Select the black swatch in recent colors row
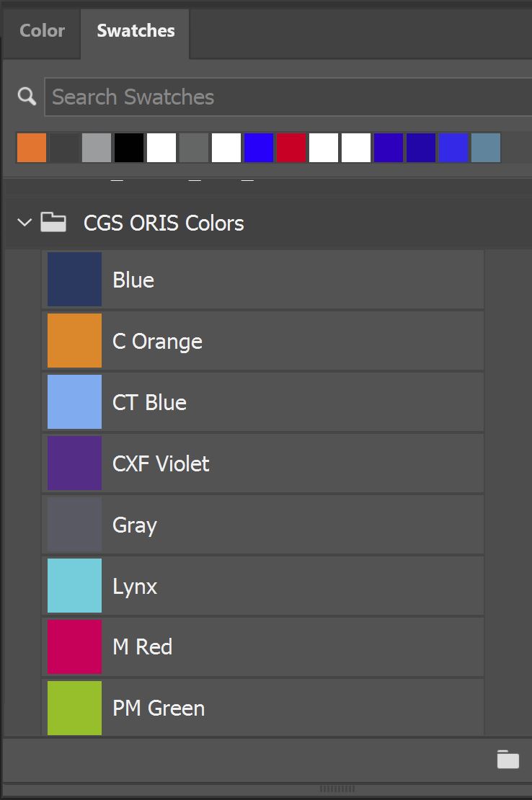Viewport: 532px width, 800px height. click(128, 148)
